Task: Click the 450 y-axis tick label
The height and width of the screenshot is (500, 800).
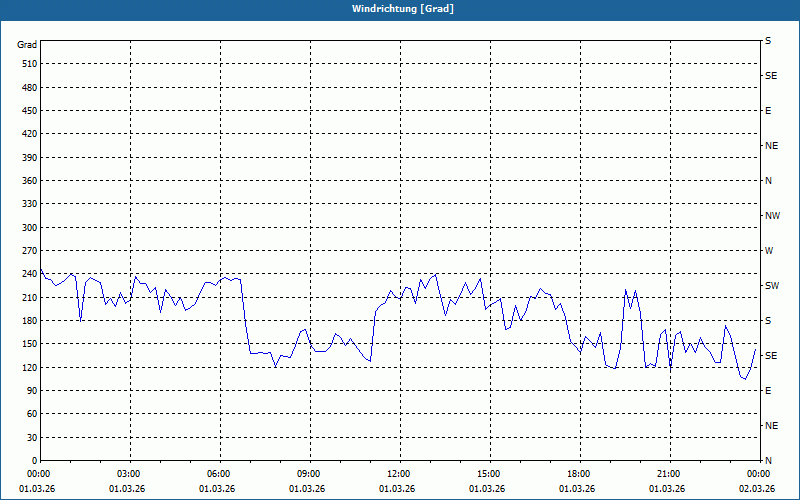Action: [x=29, y=111]
